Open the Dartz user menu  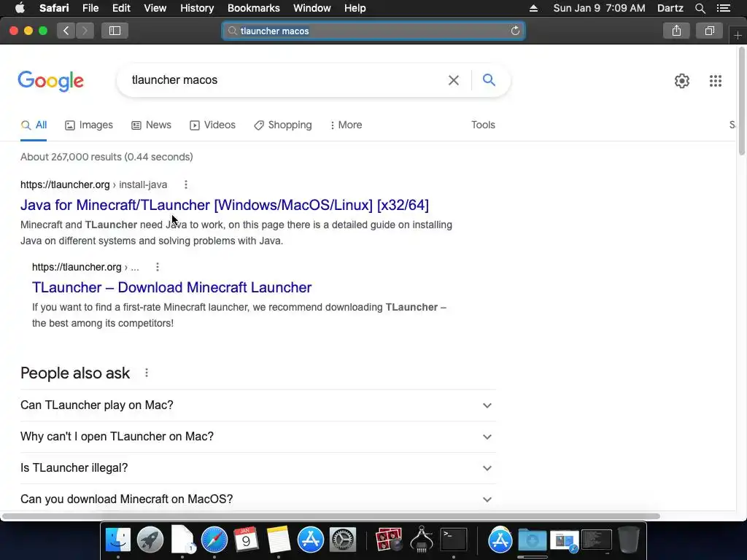pos(670,8)
